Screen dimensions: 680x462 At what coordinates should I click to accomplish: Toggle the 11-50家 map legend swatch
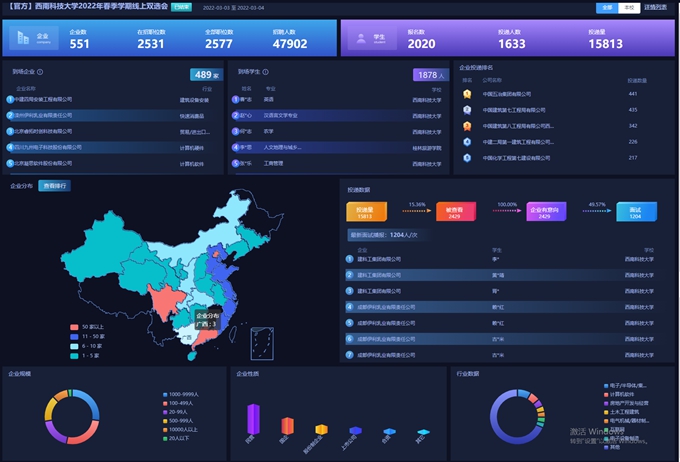[x=74, y=337]
